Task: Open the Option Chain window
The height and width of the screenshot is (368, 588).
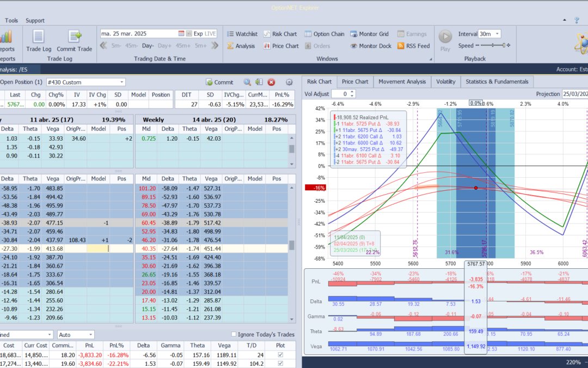Action: tap(324, 34)
